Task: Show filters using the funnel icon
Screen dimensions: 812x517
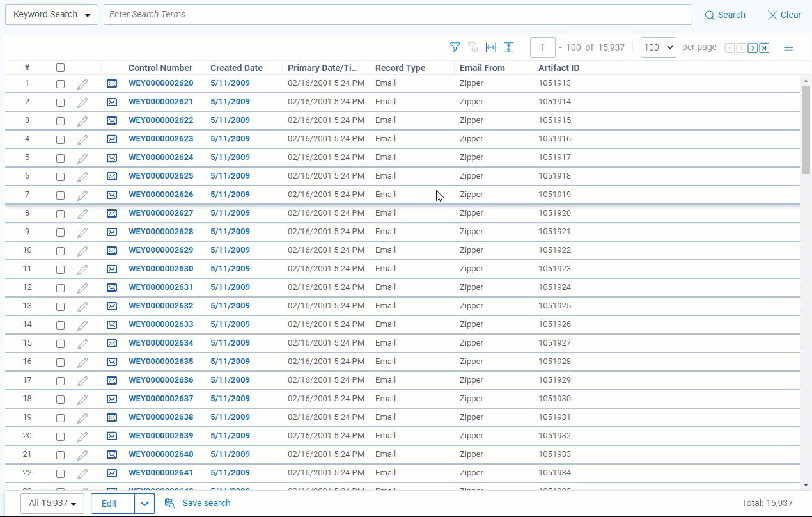Action: [455, 47]
